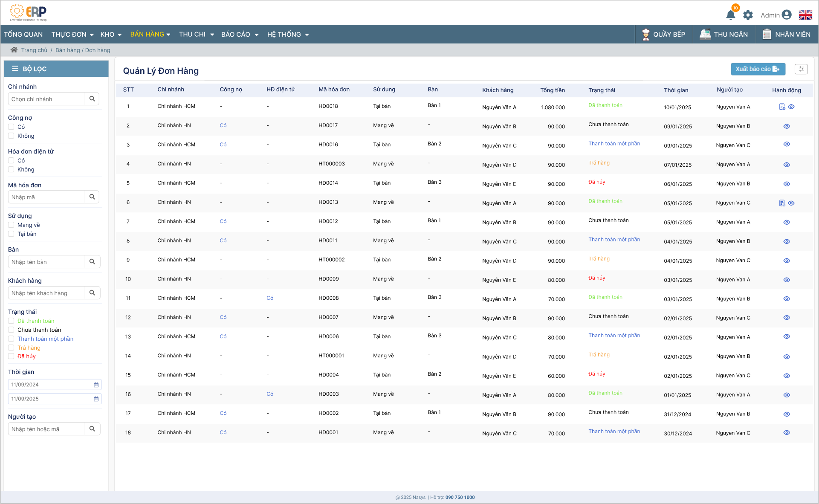Check Đã hủy status filter
819x504 pixels.
point(11,356)
